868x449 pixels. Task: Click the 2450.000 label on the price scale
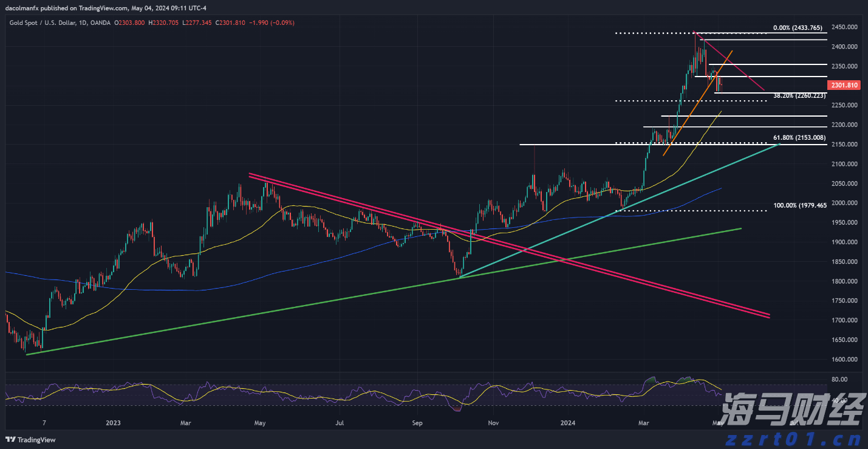click(x=845, y=27)
